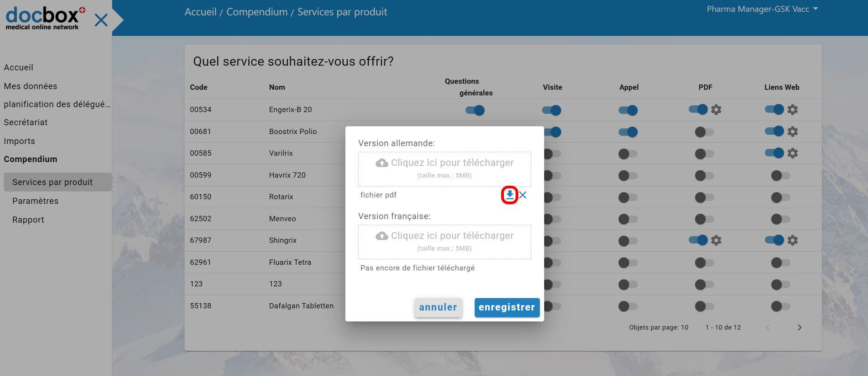Open Paramètres in the sidebar
This screenshot has height=376, width=868.
pos(35,201)
